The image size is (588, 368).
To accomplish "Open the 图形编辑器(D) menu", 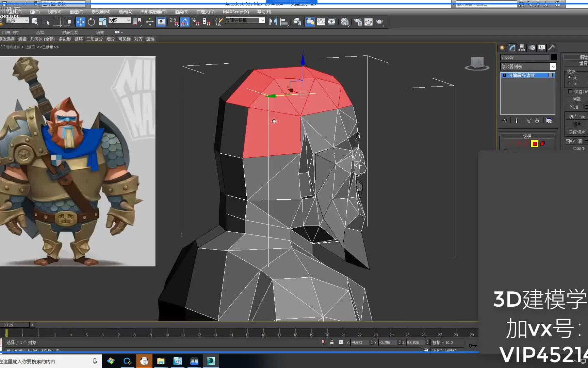I will click(x=153, y=12).
